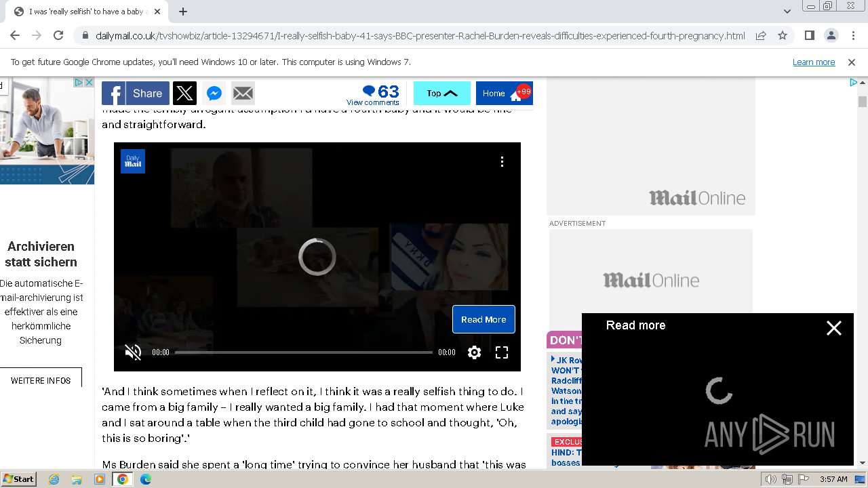Click Learn more about Chrome updates
The width and height of the screenshot is (868, 488).
pyautogui.click(x=814, y=62)
